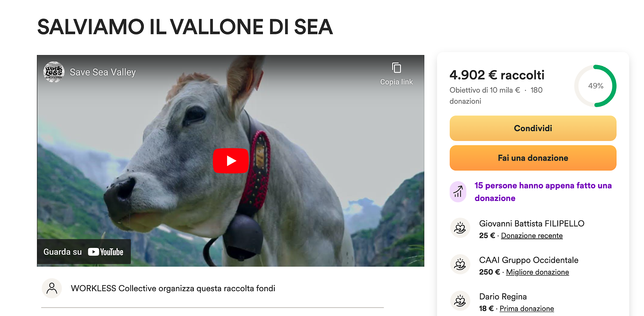Click the SALVIAMO IL VALLONE DI SEA heading

click(185, 27)
